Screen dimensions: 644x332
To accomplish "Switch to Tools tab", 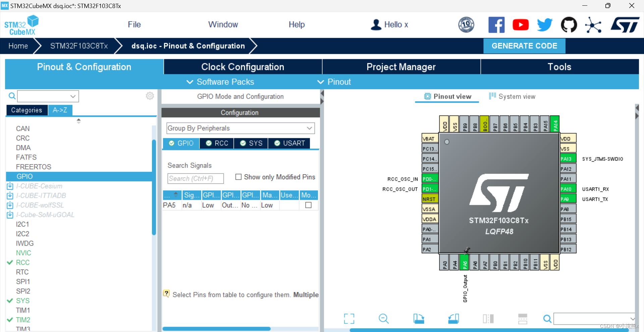I will (559, 67).
